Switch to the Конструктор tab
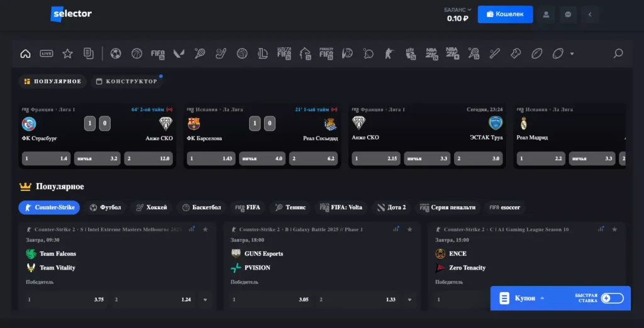The height and width of the screenshot is (328, 644). point(126,82)
